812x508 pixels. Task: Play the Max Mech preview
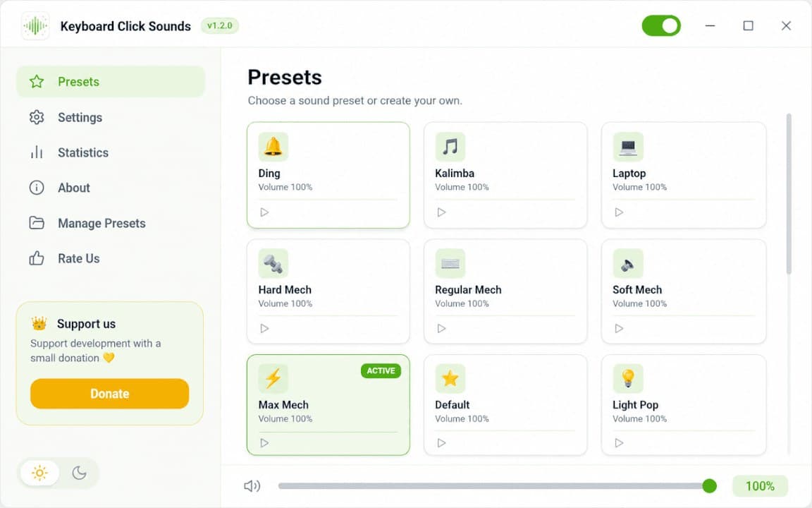coord(264,442)
